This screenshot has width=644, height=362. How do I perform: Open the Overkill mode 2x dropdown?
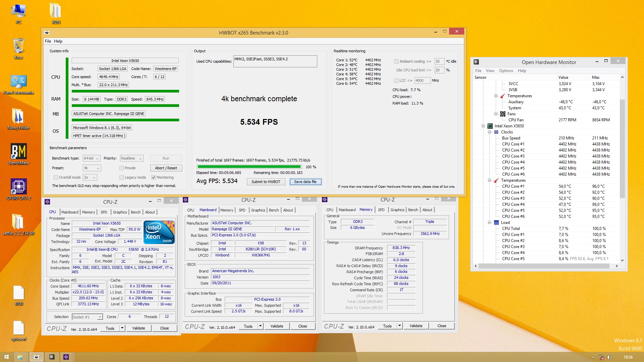click(x=90, y=177)
